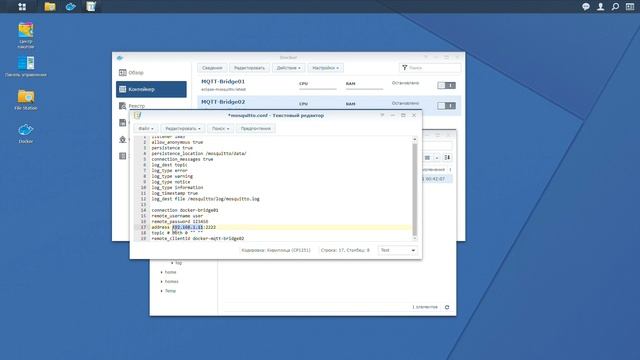This screenshot has width=640, height=360.
Task: Click the list view icon in File Station
Action: point(427,158)
